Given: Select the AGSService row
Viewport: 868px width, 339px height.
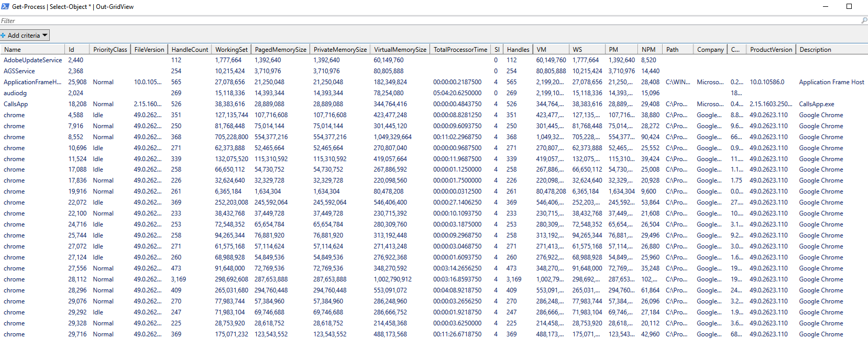Looking at the screenshot, I should tap(19, 71).
